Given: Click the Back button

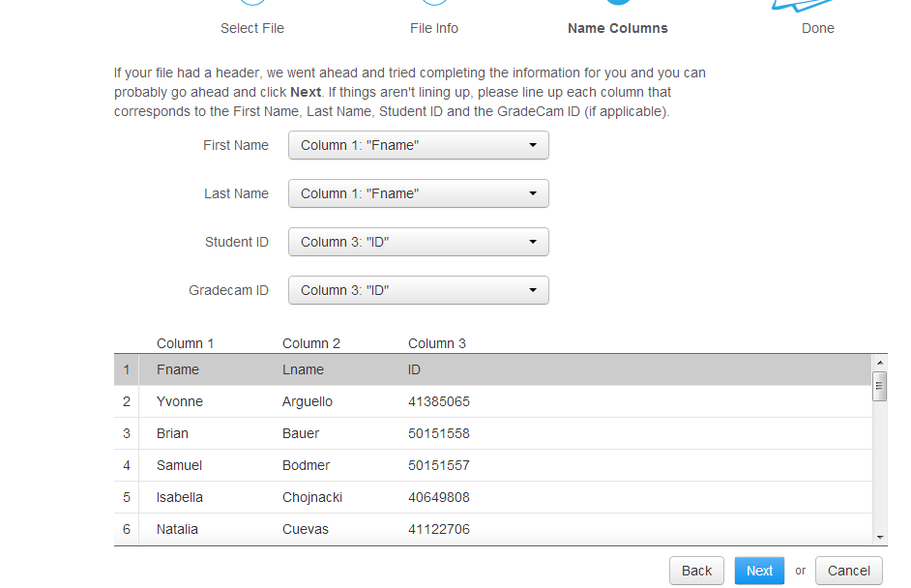Looking at the screenshot, I should [696, 571].
